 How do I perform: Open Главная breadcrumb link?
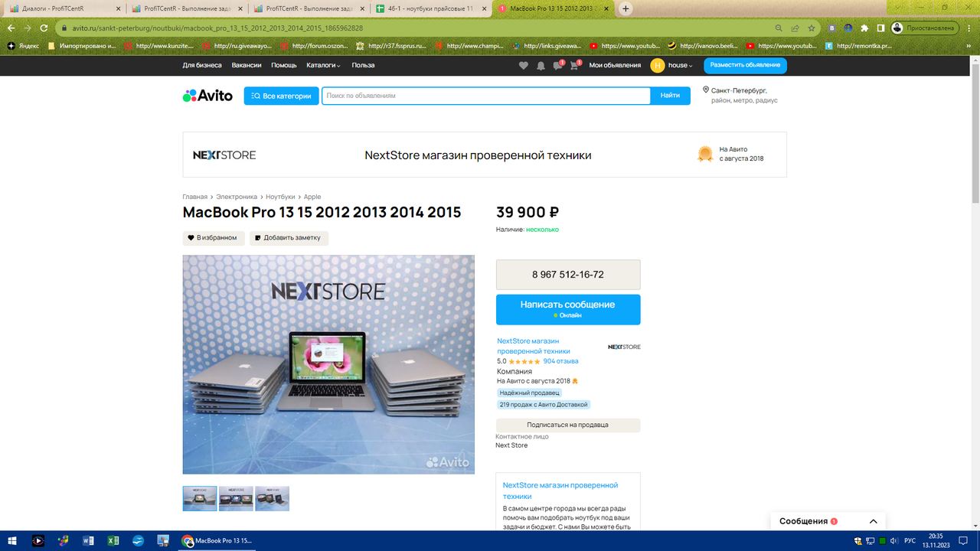click(x=194, y=197)
